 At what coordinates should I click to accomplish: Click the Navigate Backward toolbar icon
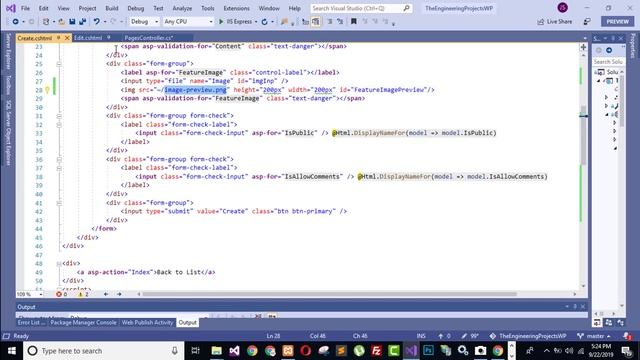tap(15, 21)
